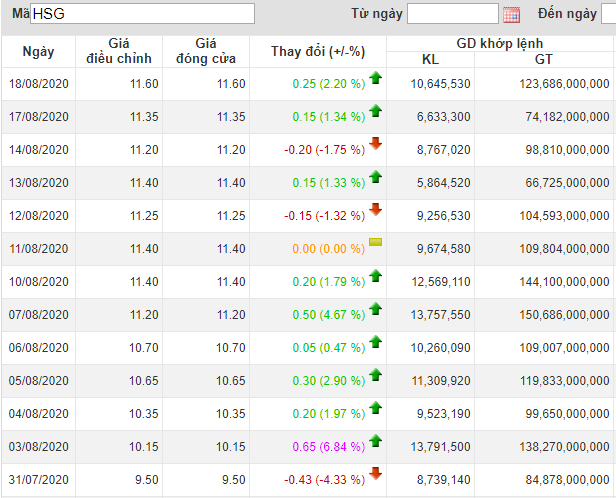Select the date cell 06/08/2020
Screen dimensions: 616x498
coord(38,348)
